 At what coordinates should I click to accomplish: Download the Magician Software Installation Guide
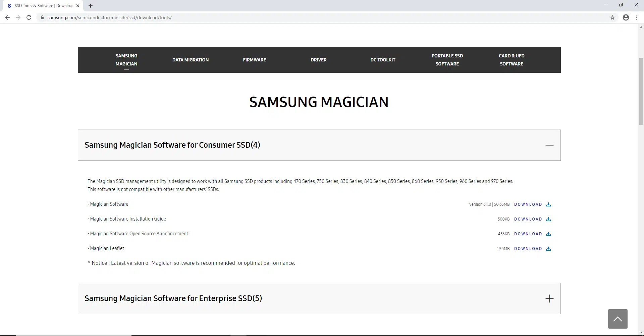coord(528,219)
